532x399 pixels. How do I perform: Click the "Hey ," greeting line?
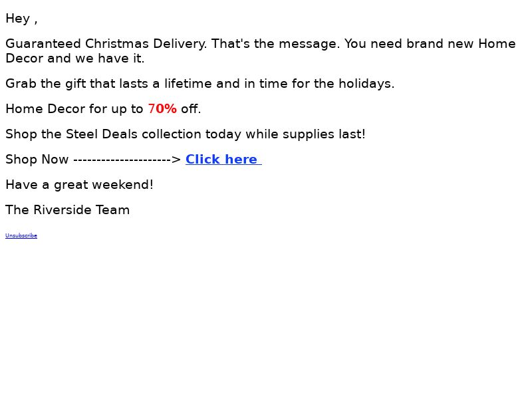pos(21,19)
